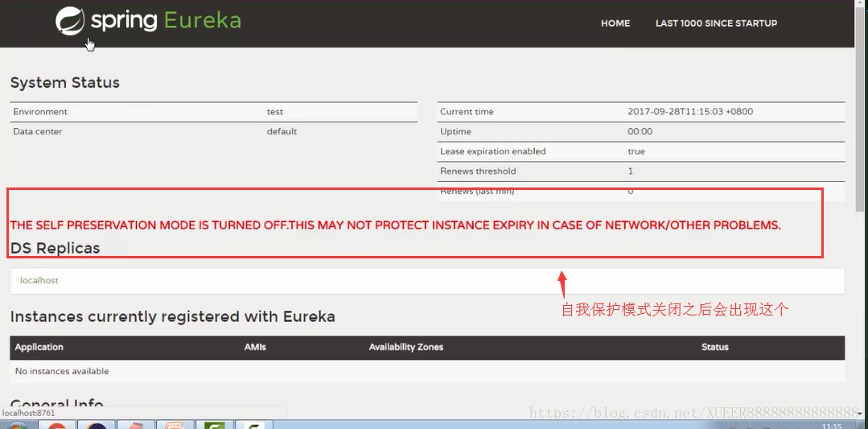
Task: Select the 'No instances available' row
Action: point(427,371)
